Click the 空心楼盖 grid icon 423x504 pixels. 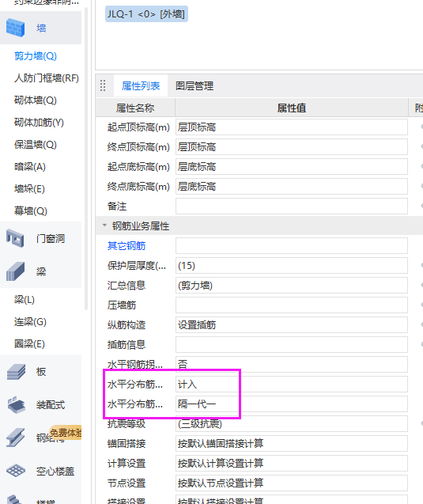click(16, 471)
